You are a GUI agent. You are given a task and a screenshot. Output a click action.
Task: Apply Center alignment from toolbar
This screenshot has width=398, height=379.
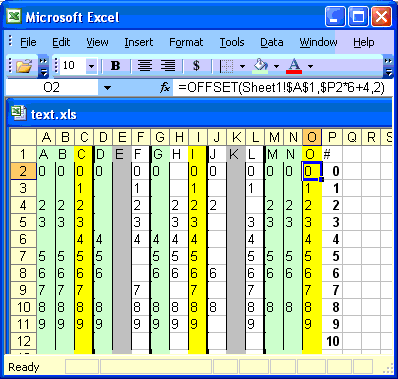[x=145, y=66]
